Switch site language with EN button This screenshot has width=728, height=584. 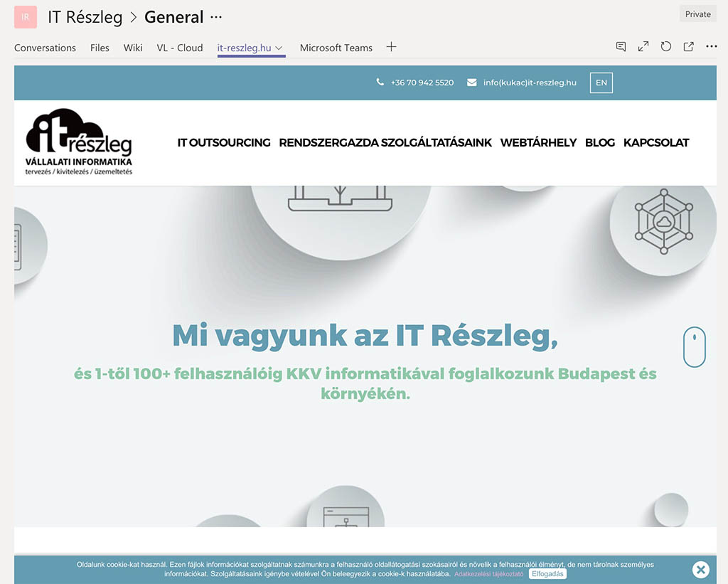[x=601, y=83]
